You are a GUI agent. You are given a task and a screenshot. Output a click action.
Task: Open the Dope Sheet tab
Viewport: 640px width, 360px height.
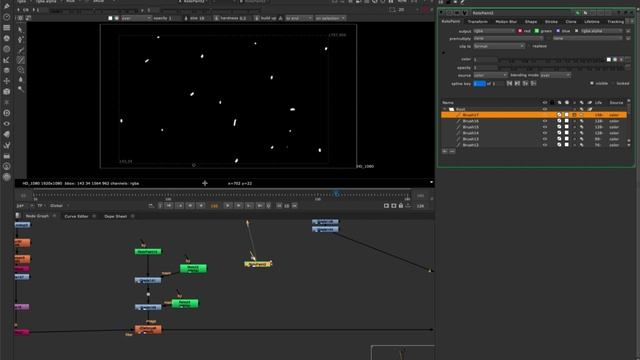pos(116,216)
